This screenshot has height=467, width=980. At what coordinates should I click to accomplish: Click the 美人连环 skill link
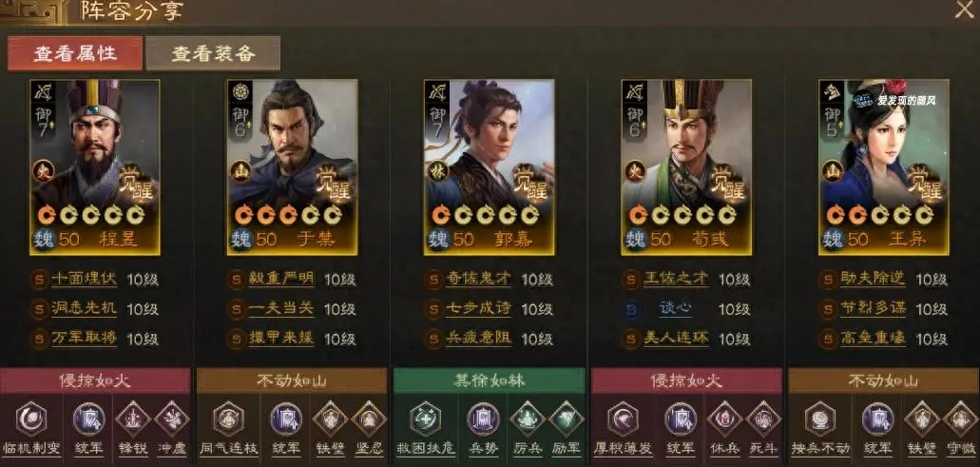coord(676,339)
